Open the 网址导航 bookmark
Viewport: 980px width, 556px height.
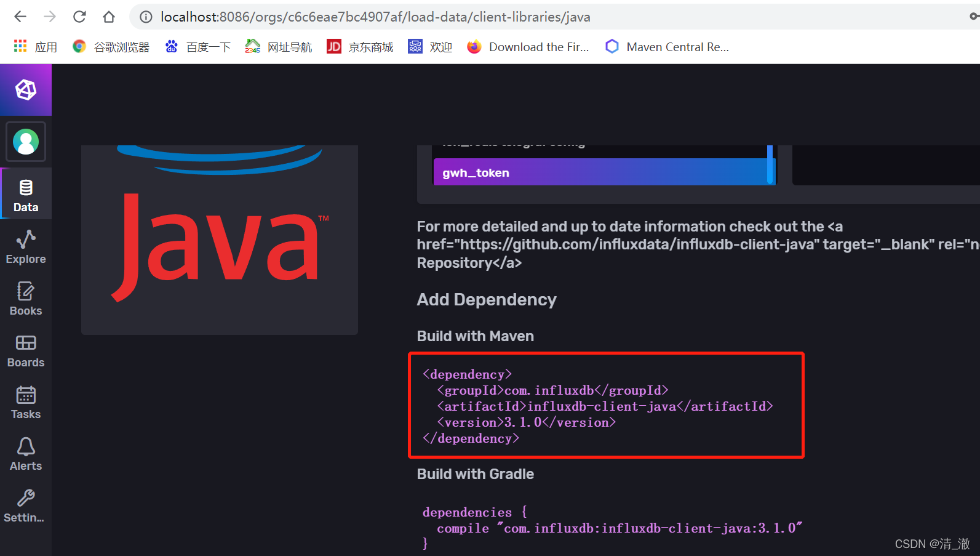pos(279,47)
